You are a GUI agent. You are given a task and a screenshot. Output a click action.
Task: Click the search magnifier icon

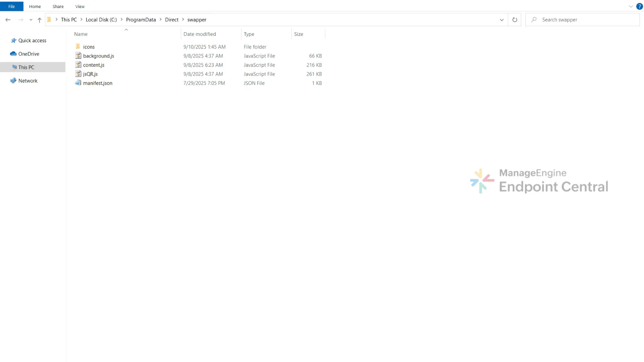[534, 20]
